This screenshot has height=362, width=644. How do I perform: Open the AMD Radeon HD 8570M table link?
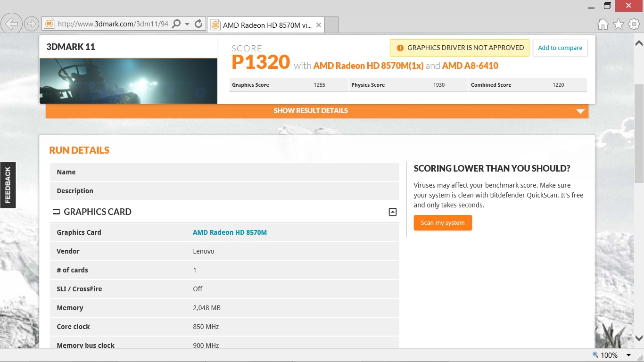[230, 232]
